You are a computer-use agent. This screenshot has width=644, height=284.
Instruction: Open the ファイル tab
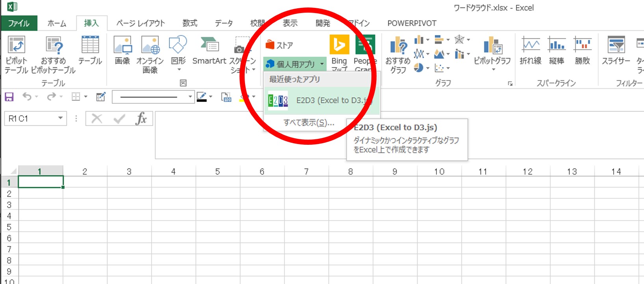(x=19, y=23)
